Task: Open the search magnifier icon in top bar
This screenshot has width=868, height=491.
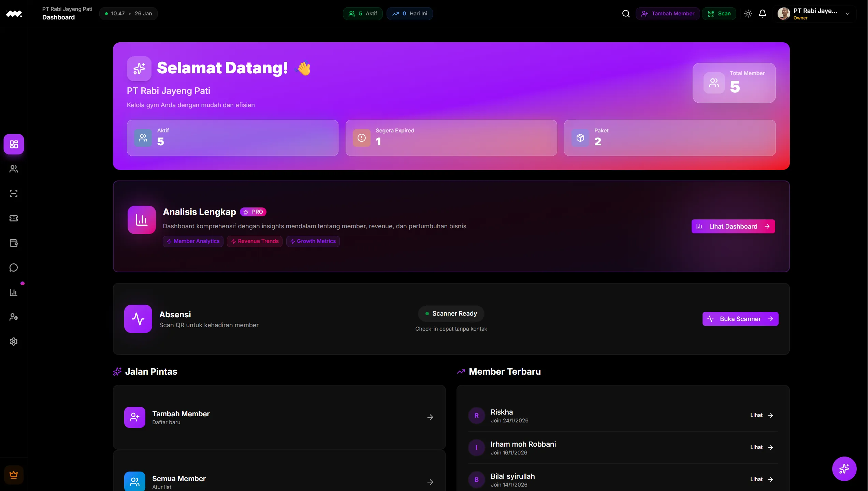Action: (626, 14)
